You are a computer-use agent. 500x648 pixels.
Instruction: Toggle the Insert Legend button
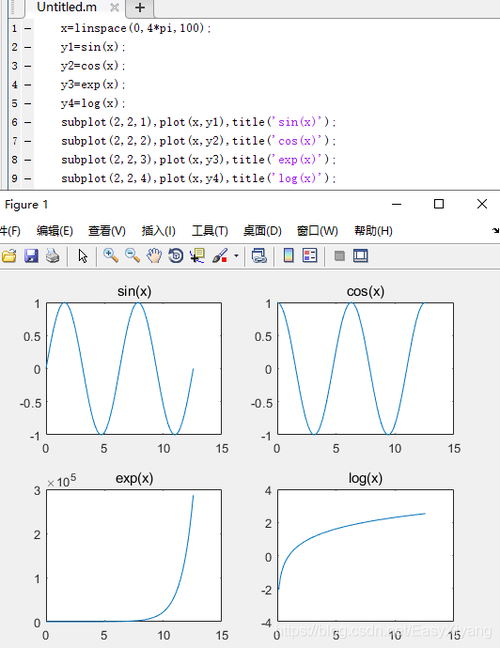[310, 256]
